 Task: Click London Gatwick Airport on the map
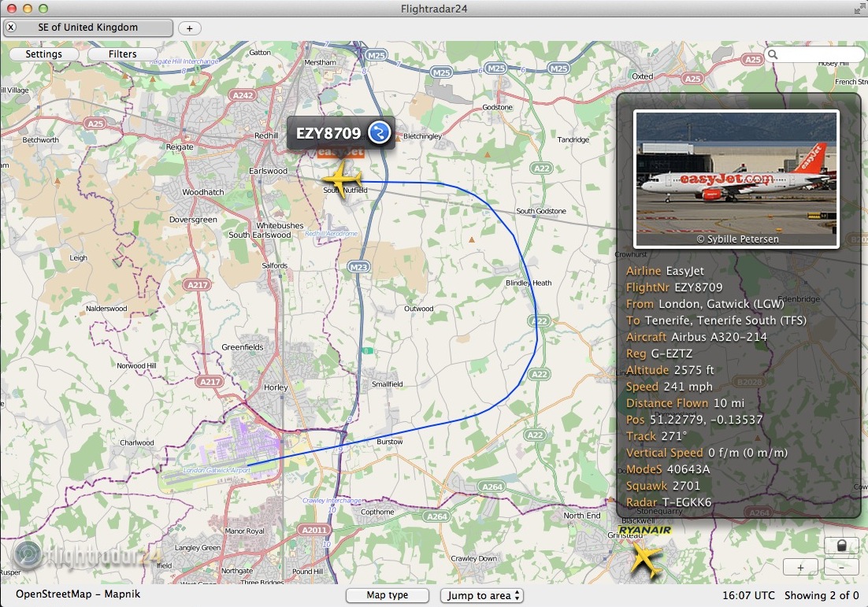[217, 470]
